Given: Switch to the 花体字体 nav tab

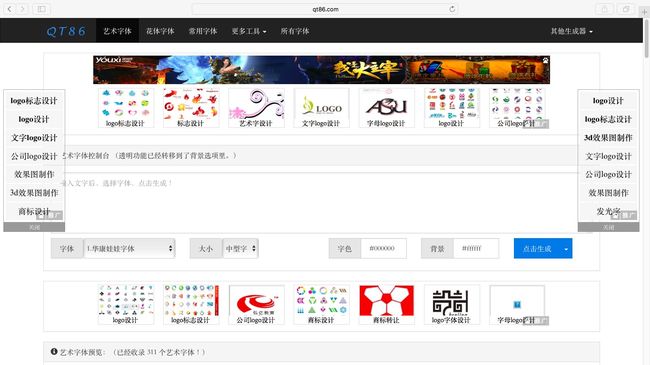Looking at the screenshot, I should click(160, 31).
